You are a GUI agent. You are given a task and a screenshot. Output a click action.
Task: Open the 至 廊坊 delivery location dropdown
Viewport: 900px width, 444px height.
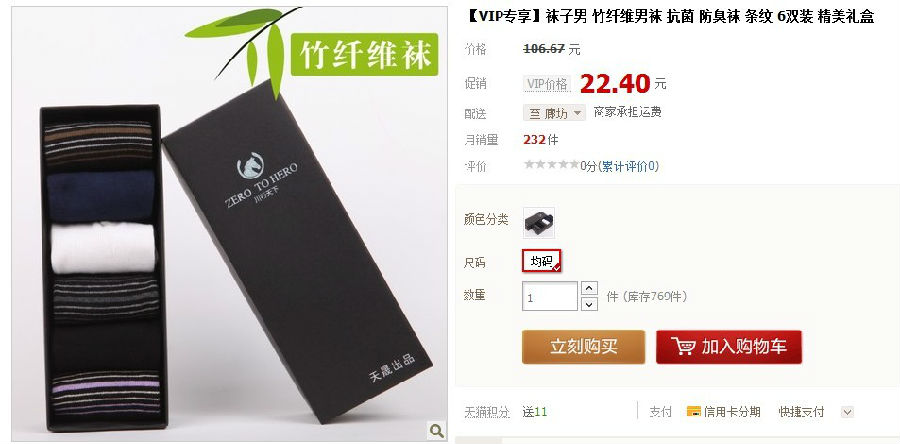pos(554,112)
